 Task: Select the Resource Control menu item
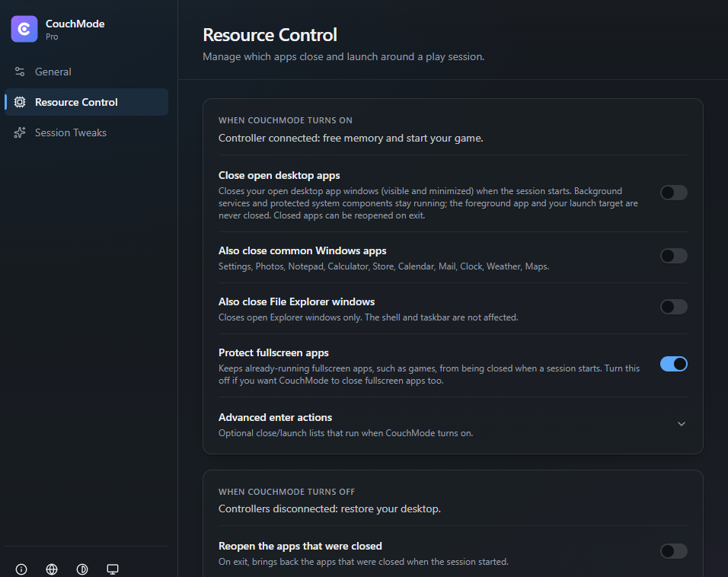tap(86, 102)
